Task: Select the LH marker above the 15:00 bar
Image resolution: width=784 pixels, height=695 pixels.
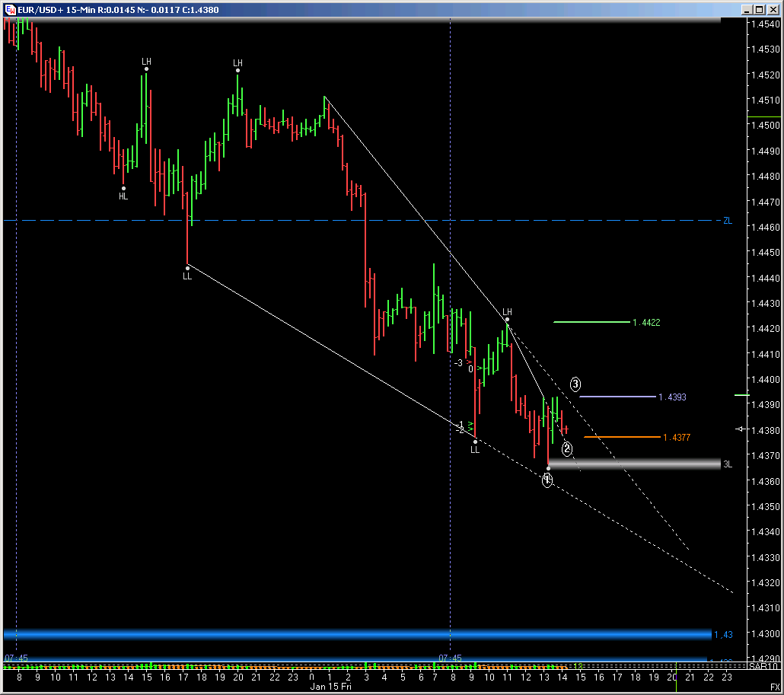Action: (x=146, y=62)
